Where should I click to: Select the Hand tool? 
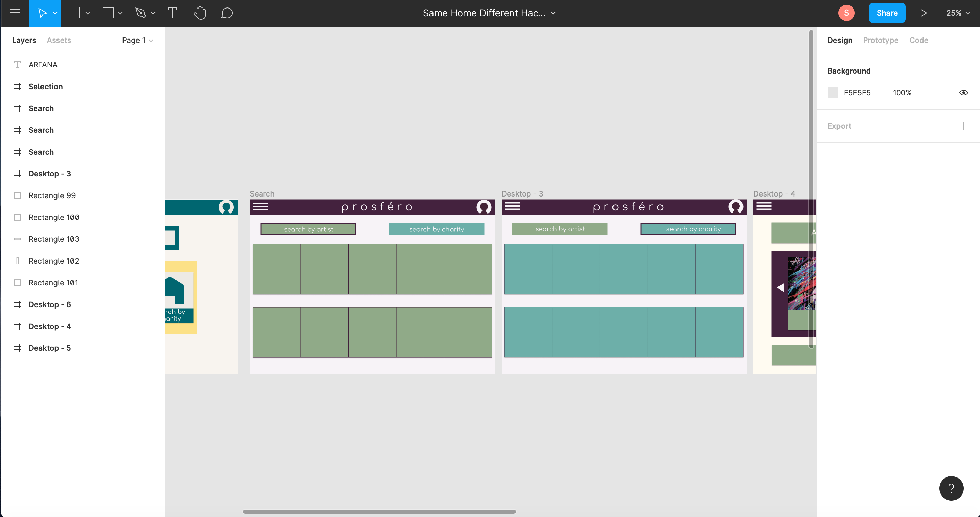click(x=199, y=13)
